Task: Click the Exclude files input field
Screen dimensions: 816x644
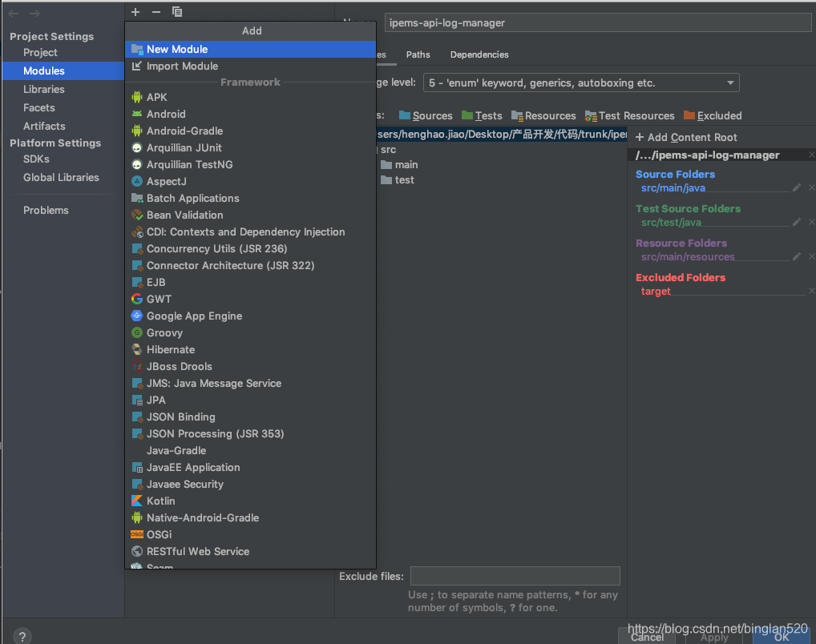Action: 515,576
